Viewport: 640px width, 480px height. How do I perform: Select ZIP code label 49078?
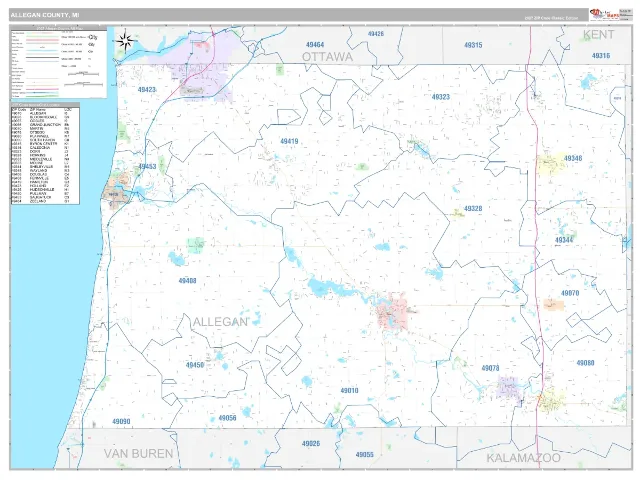coord(490,368)
